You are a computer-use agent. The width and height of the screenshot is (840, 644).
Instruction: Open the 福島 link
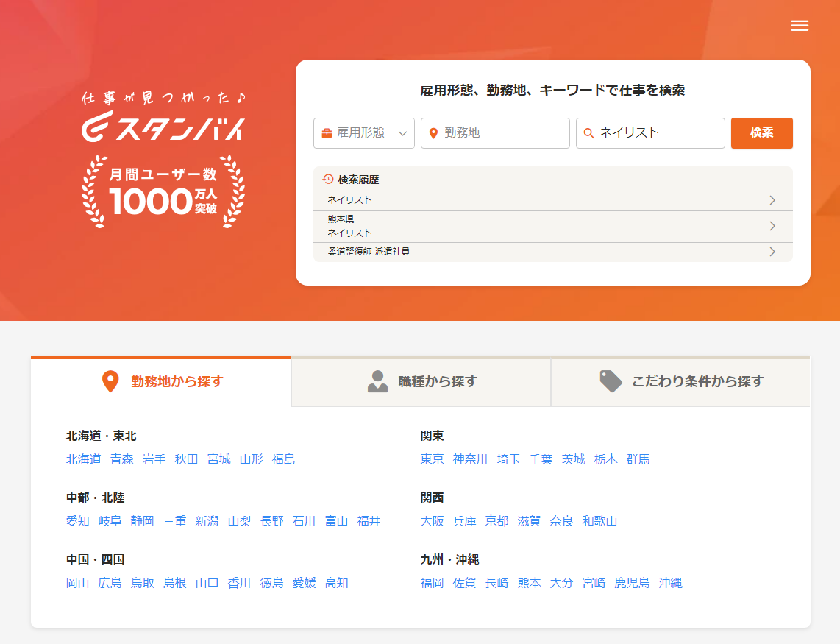(x=283, y=459)
